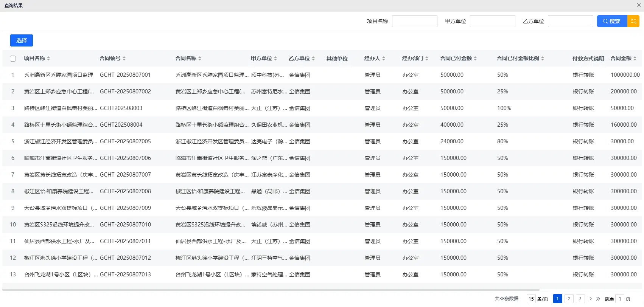Sort by 合同已付金额比例 column arrows
The height and width of the screenshot is (307, 644).
click(543, 58)
